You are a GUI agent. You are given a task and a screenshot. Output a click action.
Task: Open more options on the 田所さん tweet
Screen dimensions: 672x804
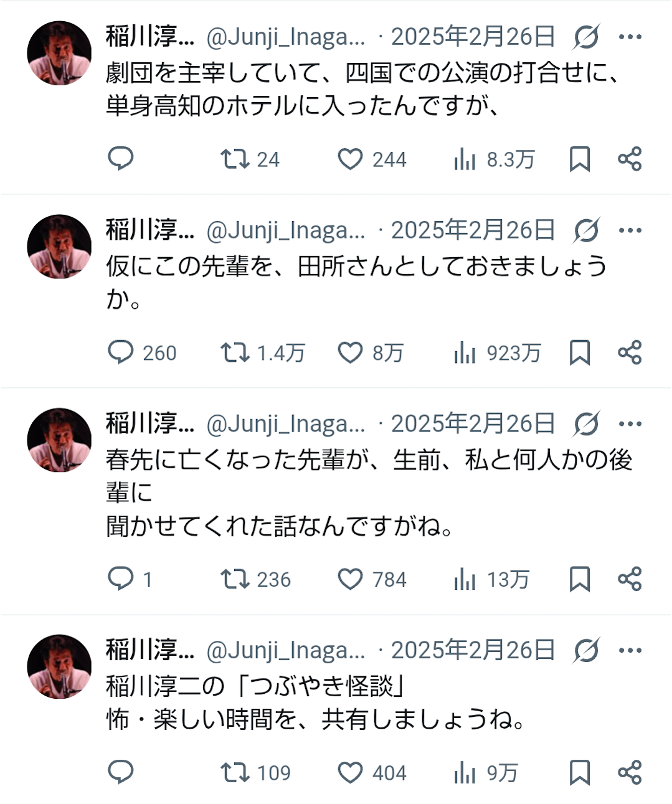point(630,231)
